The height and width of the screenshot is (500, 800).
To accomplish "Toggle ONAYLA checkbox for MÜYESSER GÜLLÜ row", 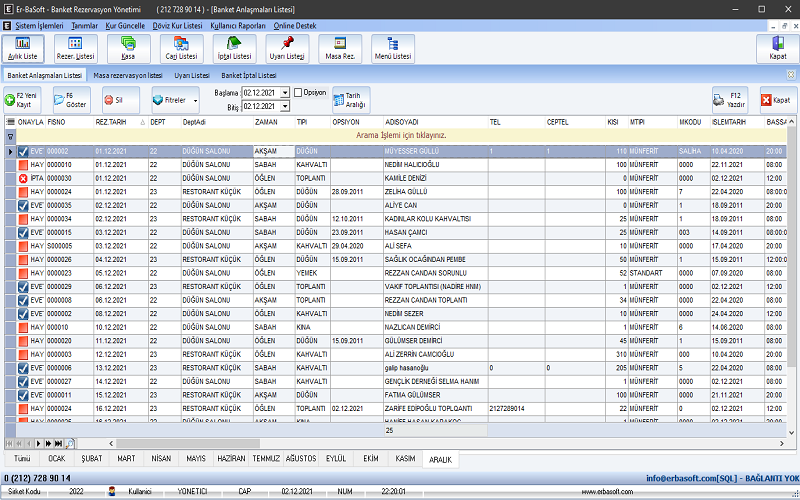I will point(23,151).
